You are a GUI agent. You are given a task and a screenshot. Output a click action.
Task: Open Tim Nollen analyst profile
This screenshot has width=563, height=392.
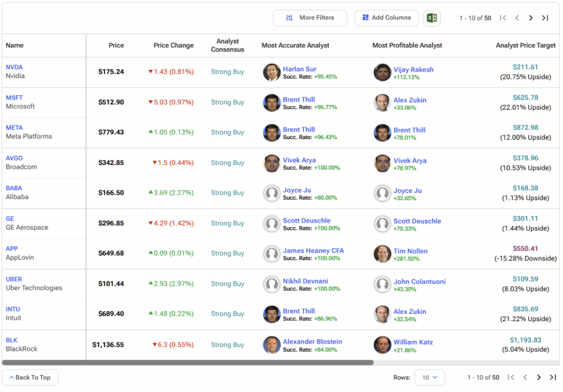pyautogui.click(x=410, y=251)
